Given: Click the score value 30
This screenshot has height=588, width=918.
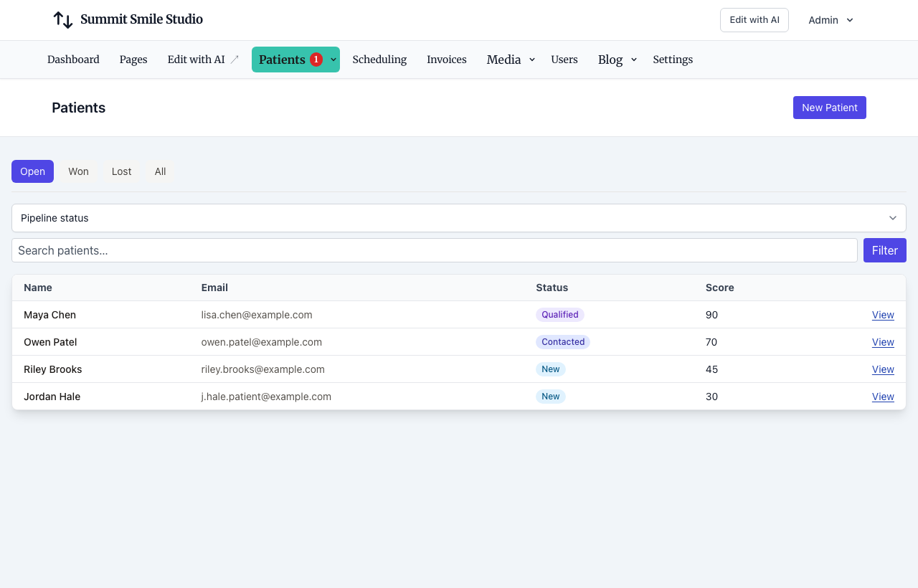Looking at the screenshot, I should click(711, 397).
